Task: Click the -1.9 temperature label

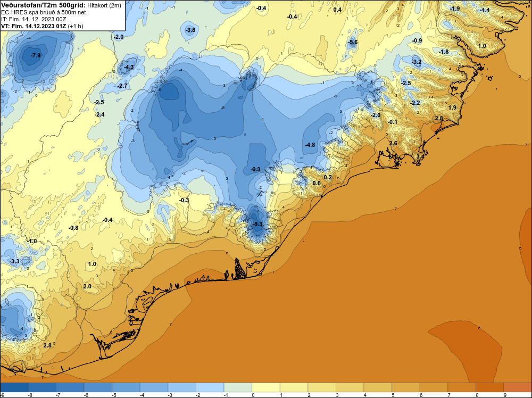Action: click(x=455, y=9)
